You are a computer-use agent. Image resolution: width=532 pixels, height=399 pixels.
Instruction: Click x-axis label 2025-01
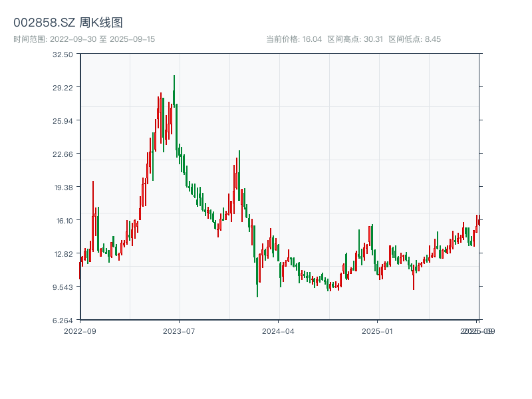377,331
